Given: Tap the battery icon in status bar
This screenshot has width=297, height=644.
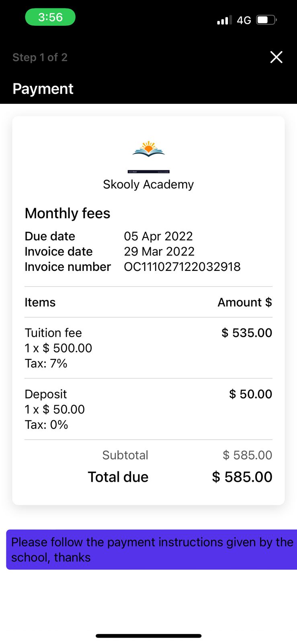Looking at the screenshot, I should pyautogui.click(x=266, y=20).
